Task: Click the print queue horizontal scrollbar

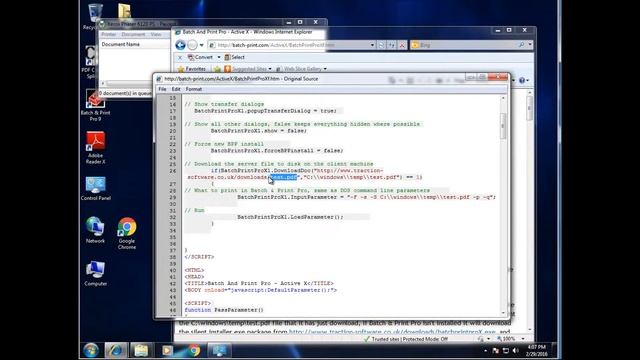Action: pyautogui.click(x=129, y=83)
